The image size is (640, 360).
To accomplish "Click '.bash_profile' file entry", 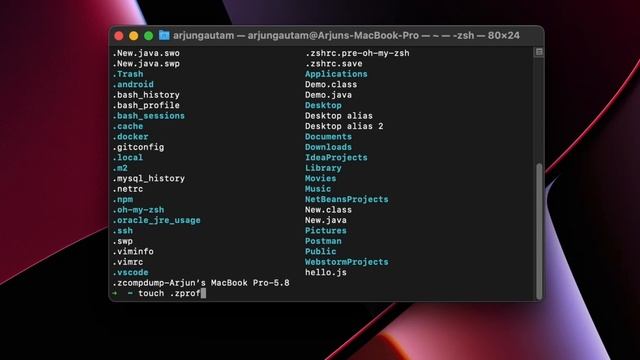I will point(146,105).
